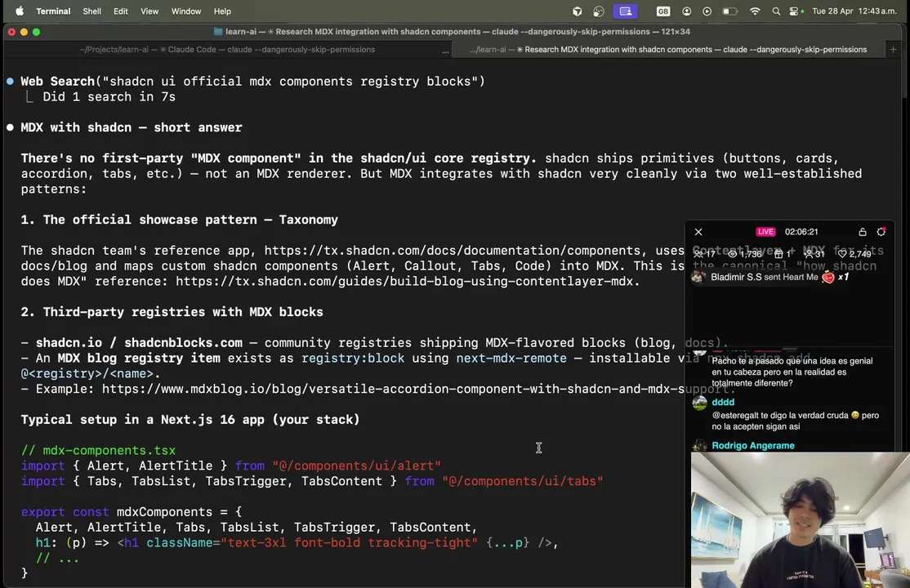Open Control Center icon

click(x=795, y=11)
